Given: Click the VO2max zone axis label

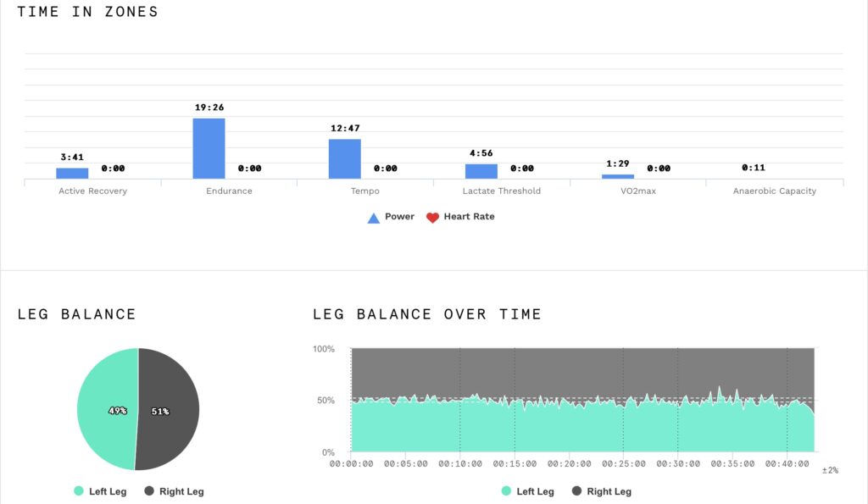Looking at the screenshot, I should (x=637, y=191).
